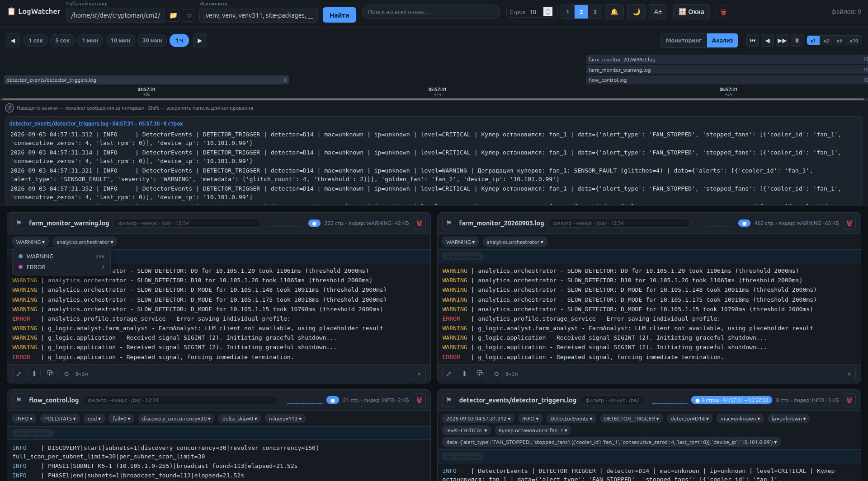Step timeline back with left arrow
This screenshot has height=481, width=868.
13,41
